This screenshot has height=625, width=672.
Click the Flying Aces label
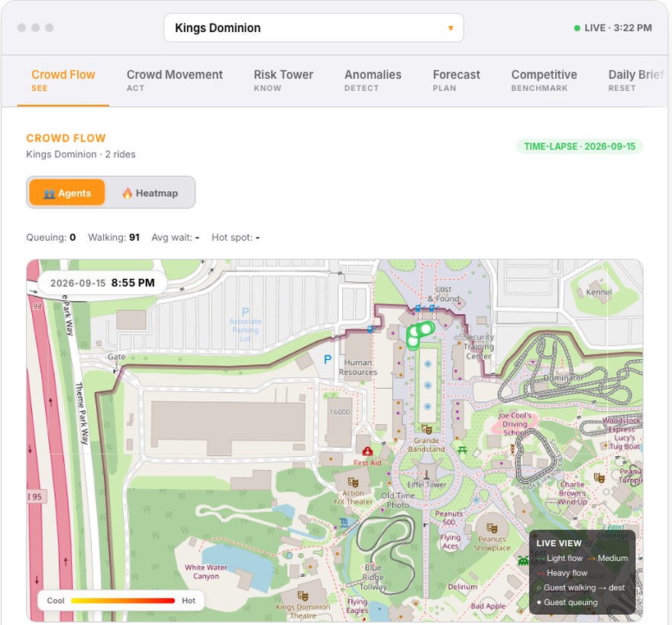click(x=450, y=542)
